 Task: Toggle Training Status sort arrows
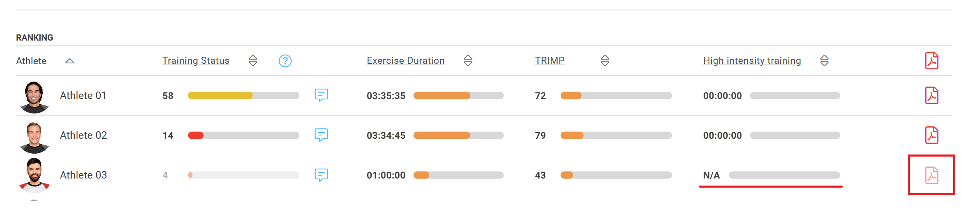[x=253, y=60]
